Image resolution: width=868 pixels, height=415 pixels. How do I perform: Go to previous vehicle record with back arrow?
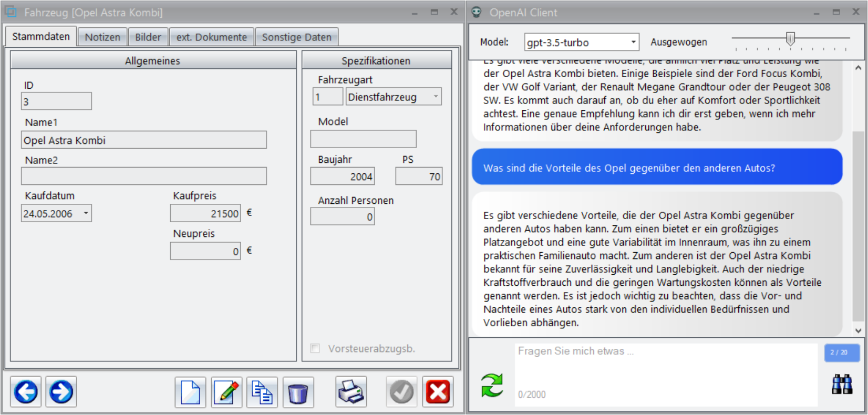tap(25, 392)
